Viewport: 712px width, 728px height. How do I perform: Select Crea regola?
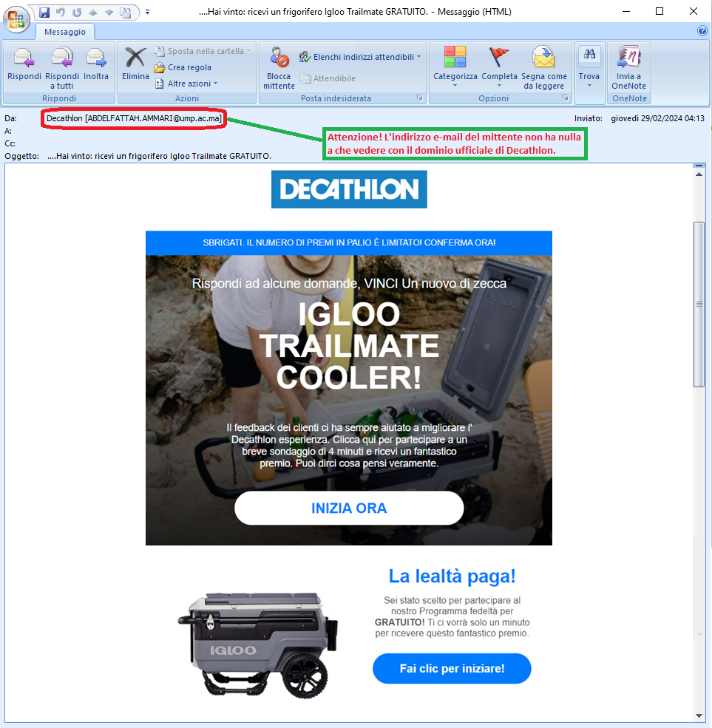pos(183,67)
